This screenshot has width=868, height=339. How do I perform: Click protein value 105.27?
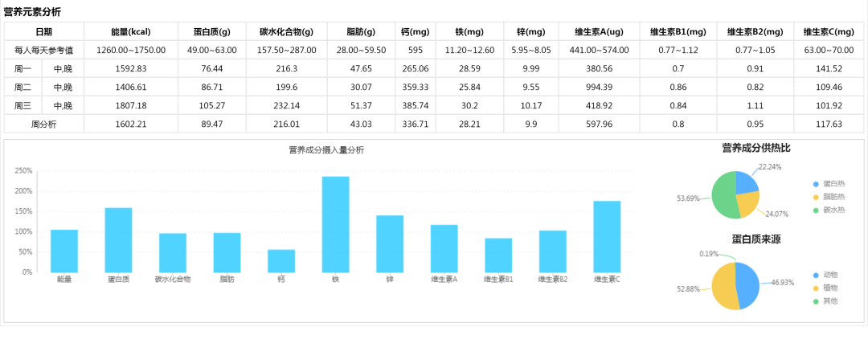212,105
